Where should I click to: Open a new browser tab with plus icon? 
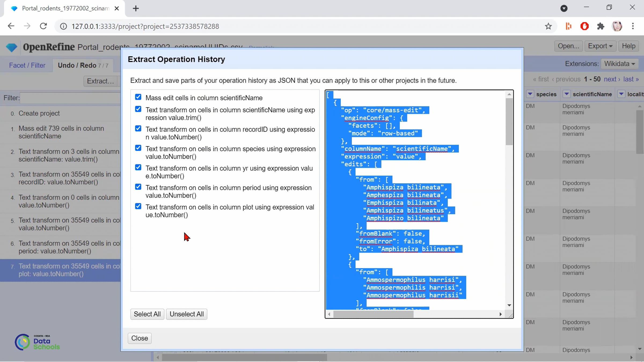point(136,8)
